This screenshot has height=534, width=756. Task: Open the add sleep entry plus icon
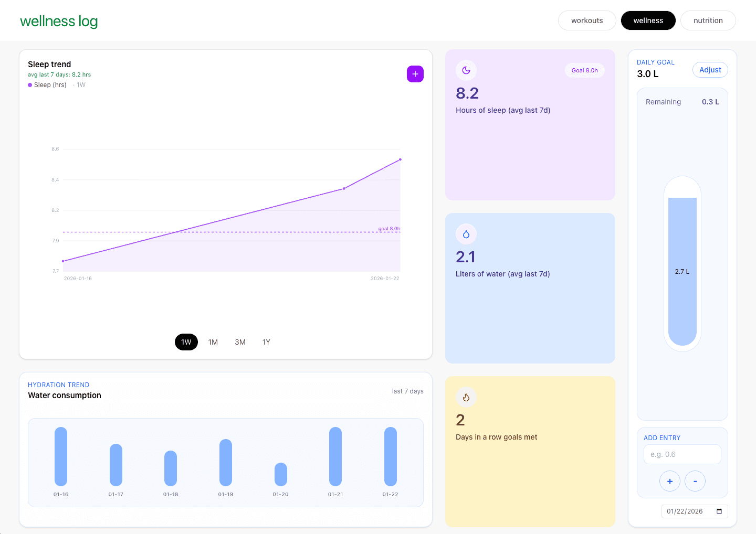coord(415,74)
